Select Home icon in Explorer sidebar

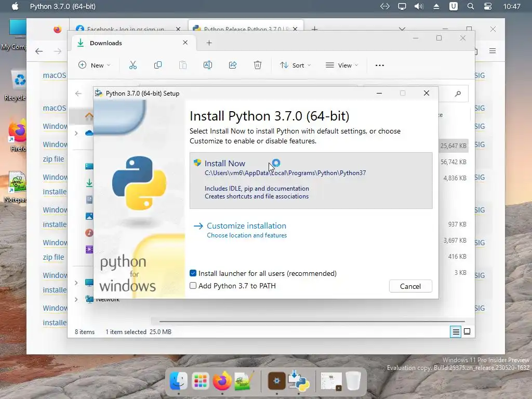pyautogui.click(x=89, y=116)
